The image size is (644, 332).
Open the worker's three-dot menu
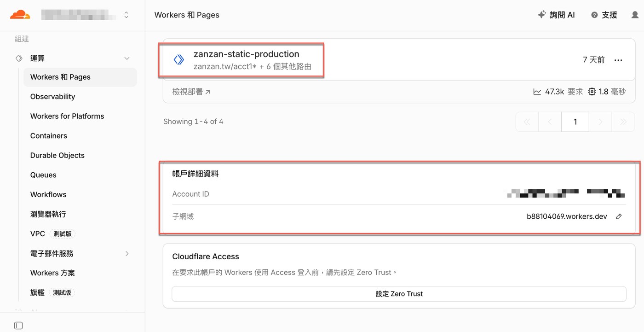618,60
